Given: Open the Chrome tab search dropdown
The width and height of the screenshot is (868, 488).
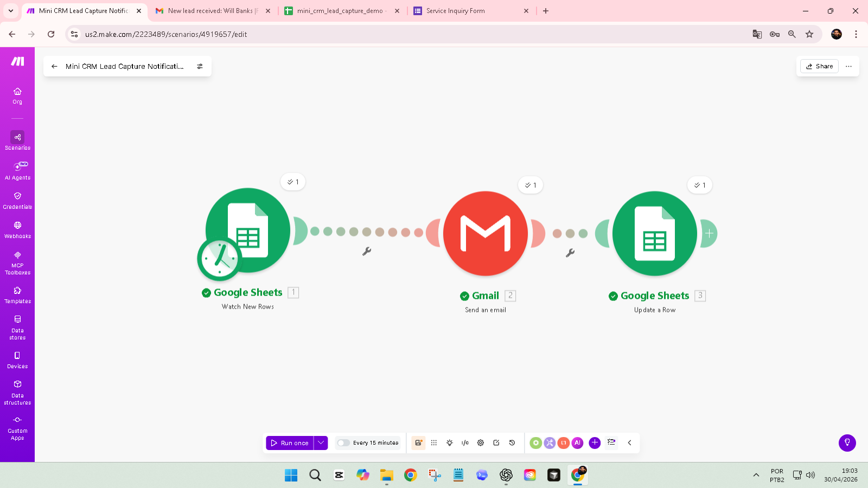Looking at the screenshot, I should click(11, 11).
